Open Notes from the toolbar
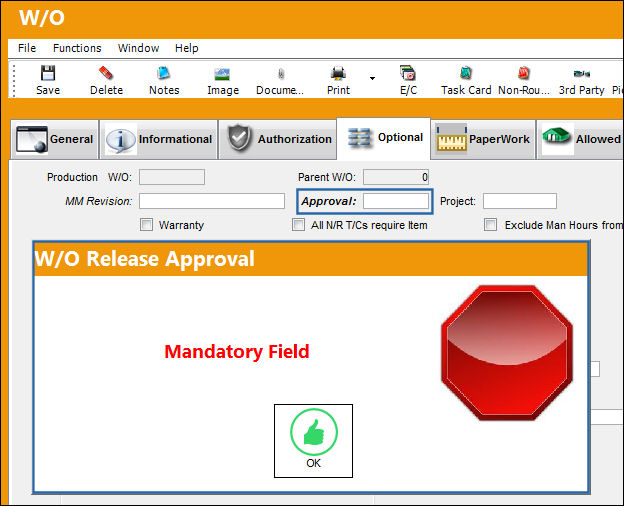The width and height of the screenshot is (624, 506). click(x=164, y=80)
